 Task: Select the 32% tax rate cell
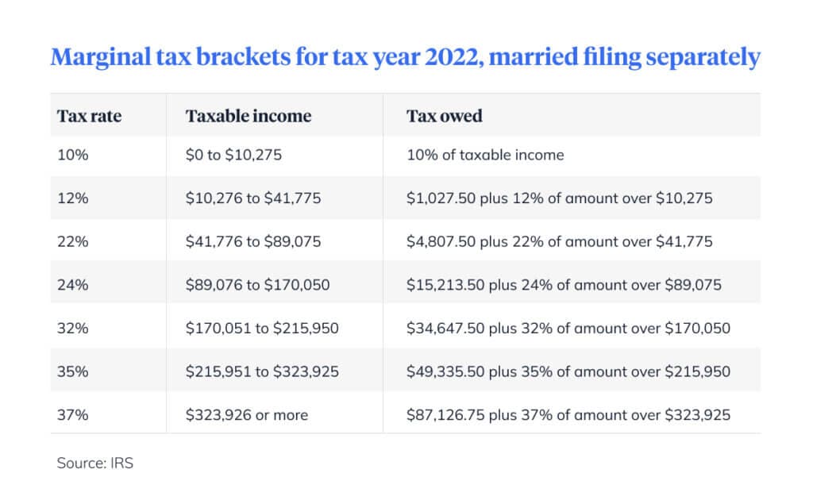[x=73, y=328]
